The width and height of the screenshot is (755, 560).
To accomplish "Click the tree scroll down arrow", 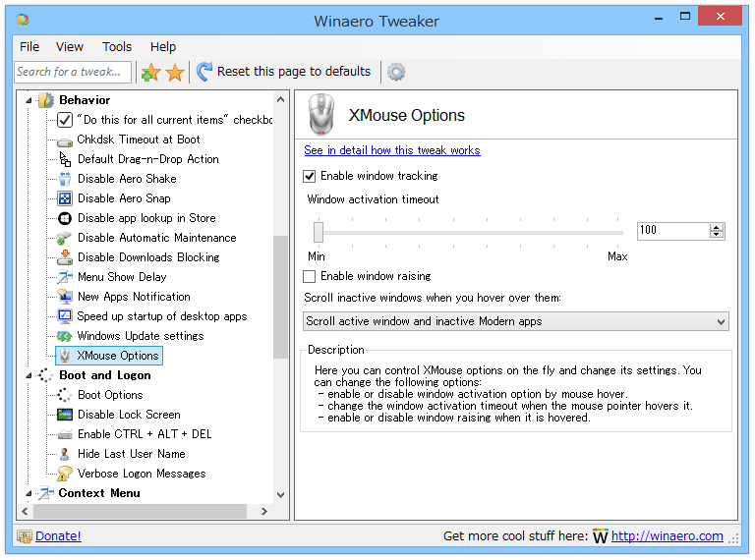I will tap(281, 494).
